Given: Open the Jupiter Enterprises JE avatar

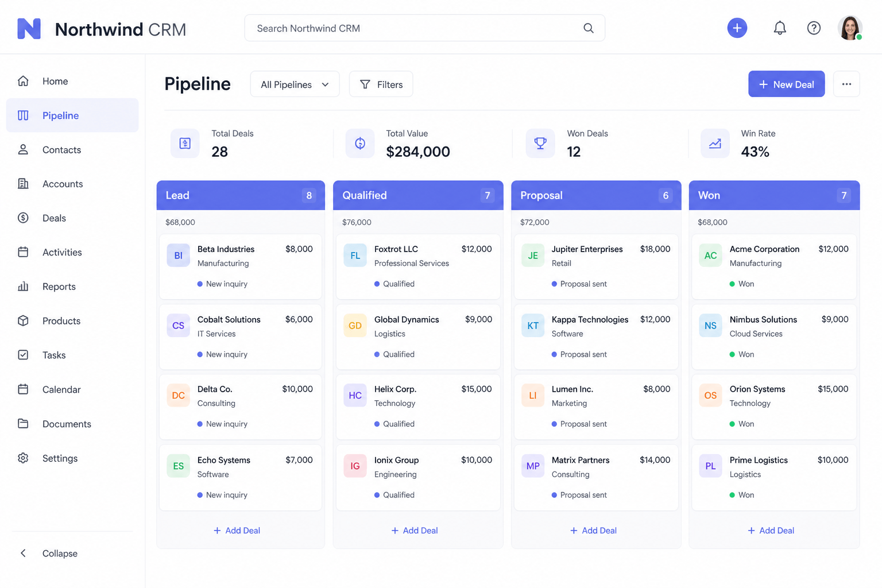Looking at the screenshot, I should point(533,256).
